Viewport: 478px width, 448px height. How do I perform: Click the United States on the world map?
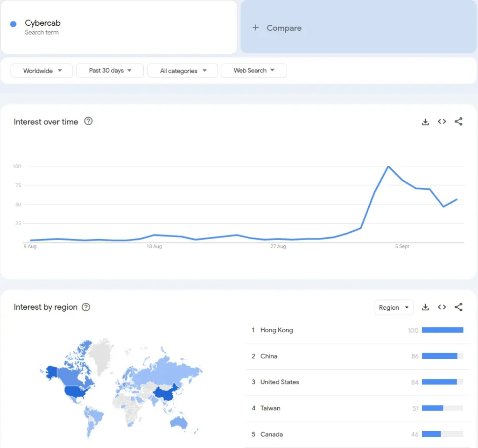75,391
